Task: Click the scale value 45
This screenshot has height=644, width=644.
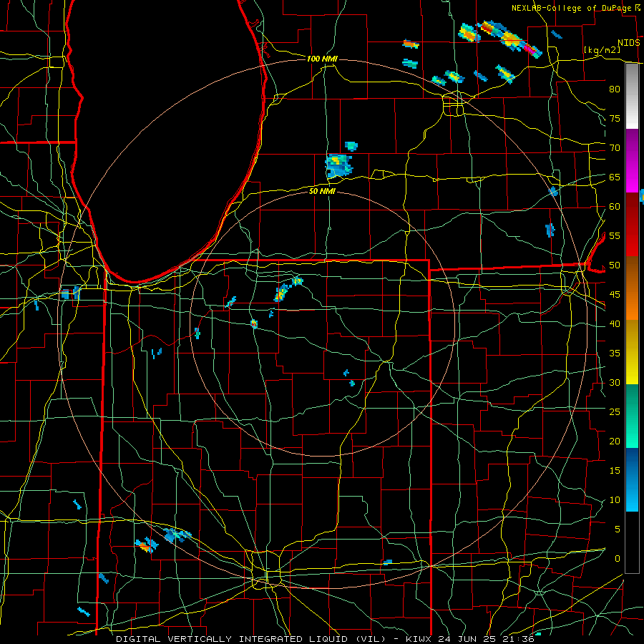Action: tap(615, 295)
